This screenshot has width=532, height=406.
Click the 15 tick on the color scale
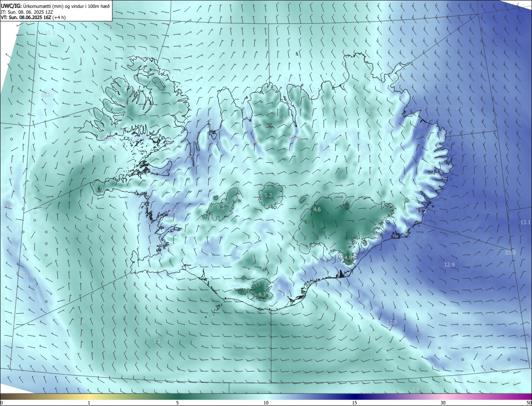tap(355, 403)
